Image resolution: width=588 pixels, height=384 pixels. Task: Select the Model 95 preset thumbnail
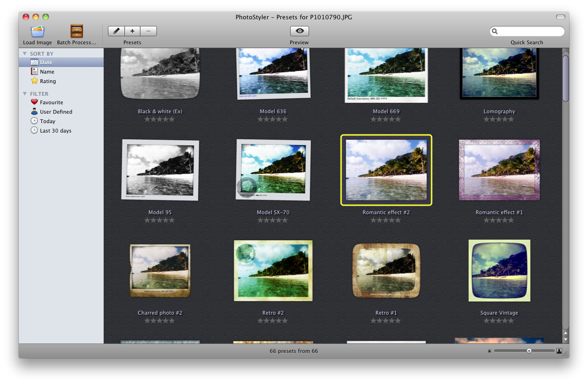click(160, 170)
